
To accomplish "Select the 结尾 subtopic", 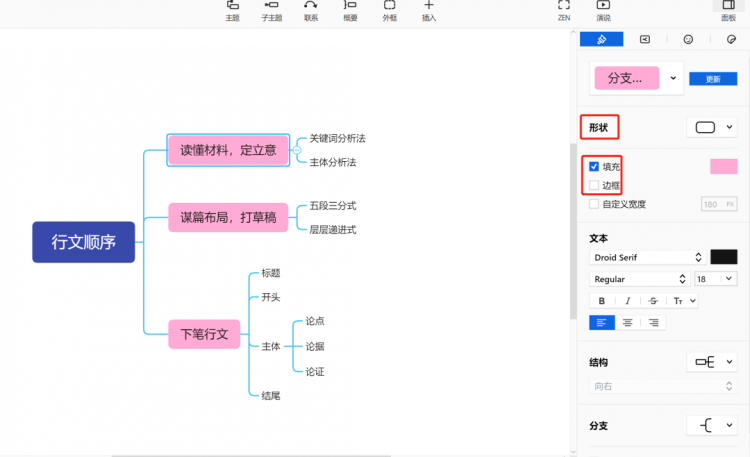I will [x=271, y=396].
